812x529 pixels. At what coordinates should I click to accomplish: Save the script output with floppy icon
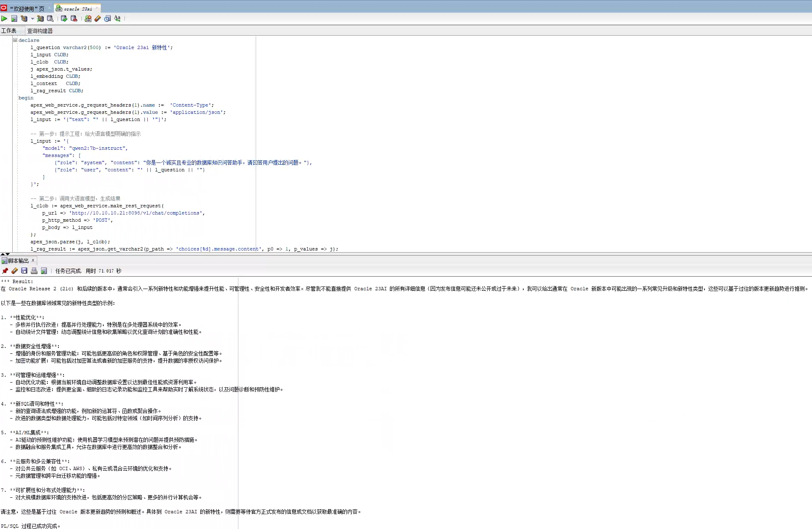[24, 271]
